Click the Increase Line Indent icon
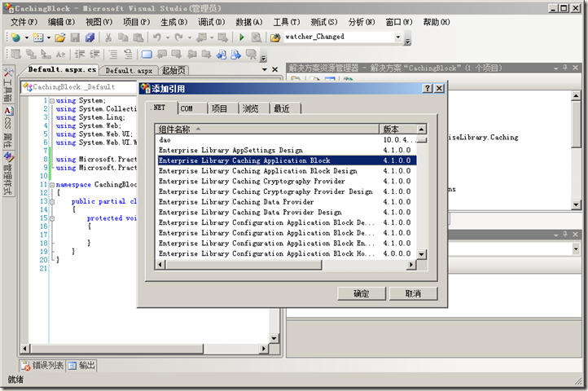This screenshot has width=588, height=391. [x=94, y=55]
